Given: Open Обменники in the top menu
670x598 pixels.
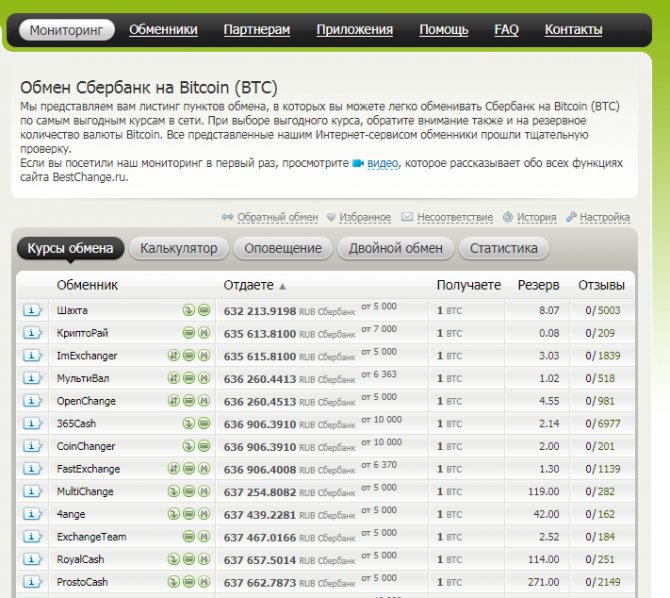Looking at the screenshot, I should tap(163, 30).
